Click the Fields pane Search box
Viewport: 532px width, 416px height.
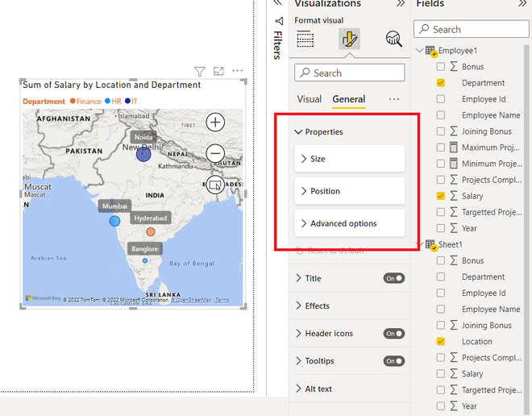click(471, 29)
